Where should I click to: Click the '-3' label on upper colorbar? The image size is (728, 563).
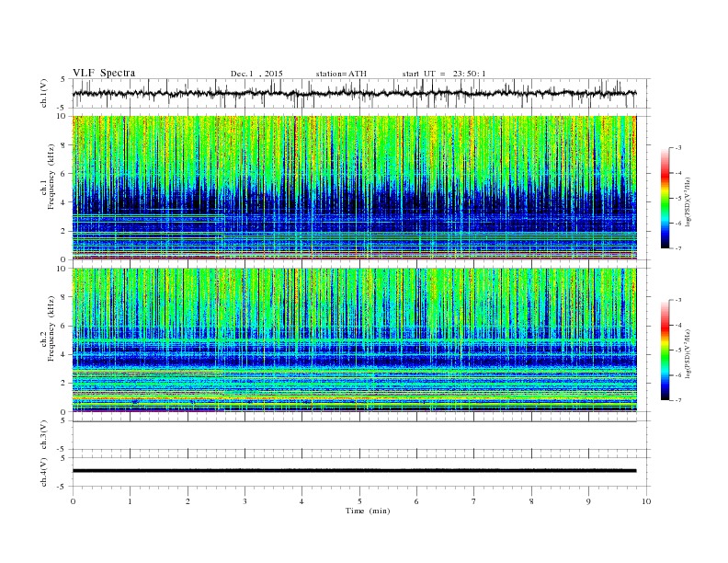coord(678,148)
